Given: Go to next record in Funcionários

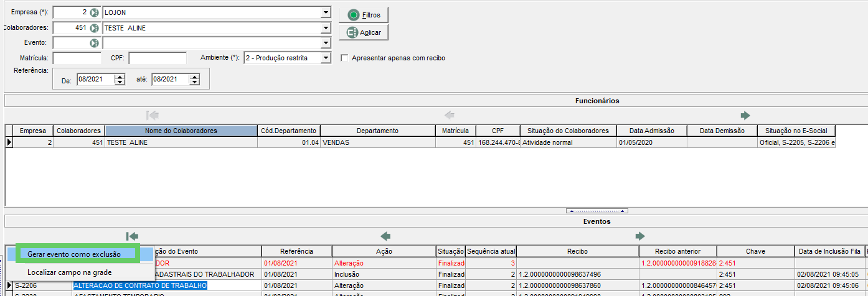Looking at the screenshot, I should pos(745,115).
